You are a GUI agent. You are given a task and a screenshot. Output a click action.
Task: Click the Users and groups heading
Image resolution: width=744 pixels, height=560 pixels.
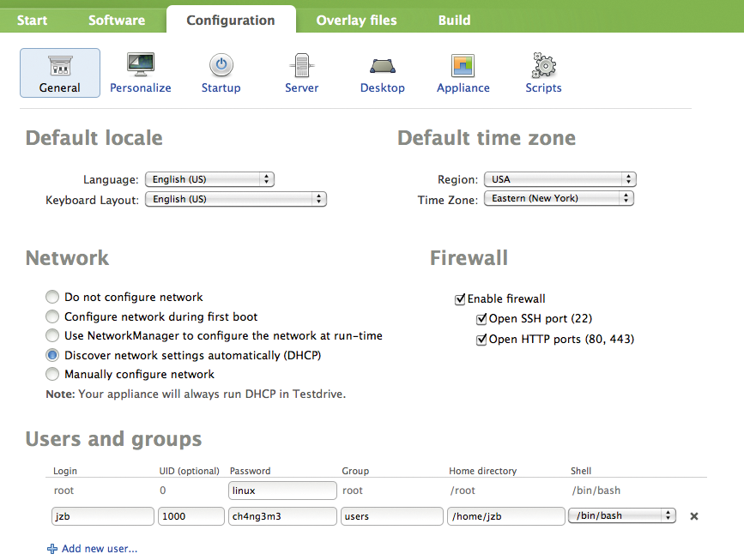click(x=113, y=439)
